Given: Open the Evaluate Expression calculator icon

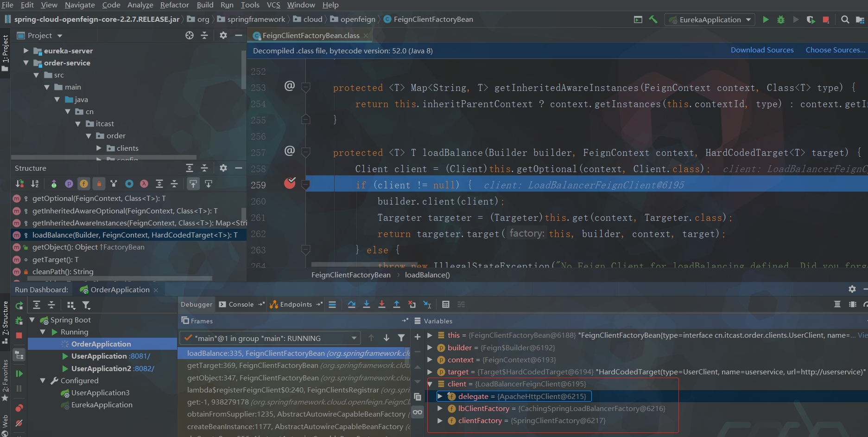Looking at the screenshot, I should (x=446, y=304).
